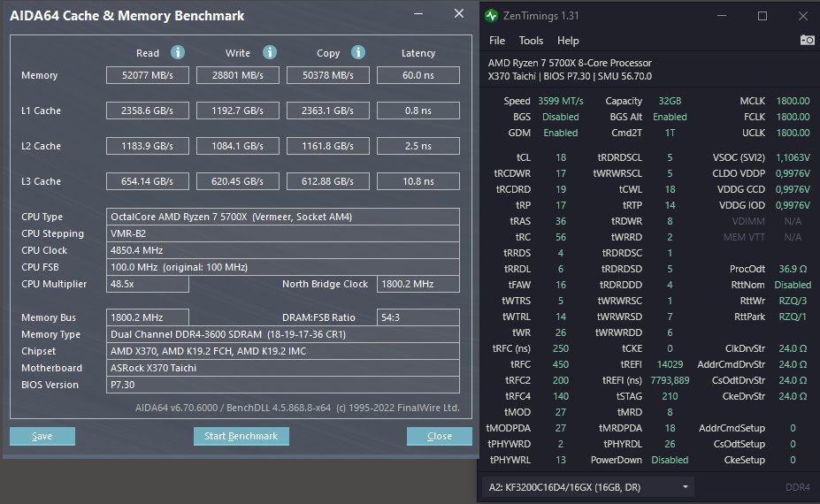The width and height of the screenshot is (820, 504).
Task: Open the A2 memory module dropdown
Action: click(588, 487)
